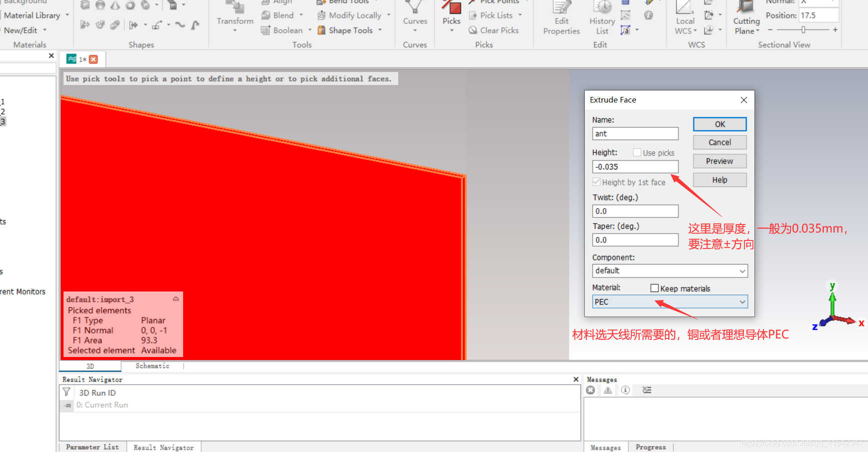Open the History List
This screenshot has height=452, width=868.
coord(602,18)
